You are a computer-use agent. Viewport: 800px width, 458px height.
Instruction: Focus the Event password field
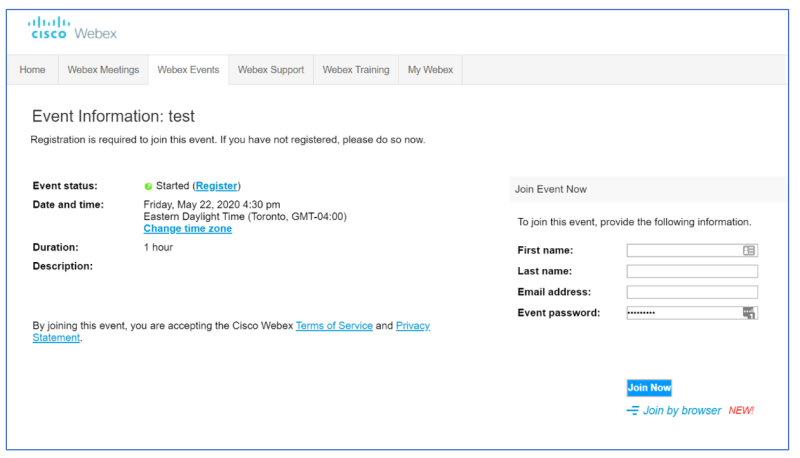692,313
